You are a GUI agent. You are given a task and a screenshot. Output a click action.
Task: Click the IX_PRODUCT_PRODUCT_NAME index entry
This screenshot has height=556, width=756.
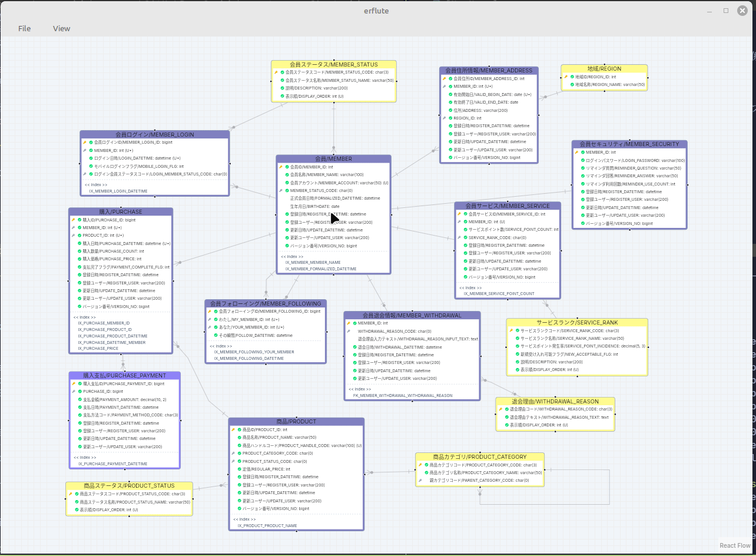click(267, 525)
